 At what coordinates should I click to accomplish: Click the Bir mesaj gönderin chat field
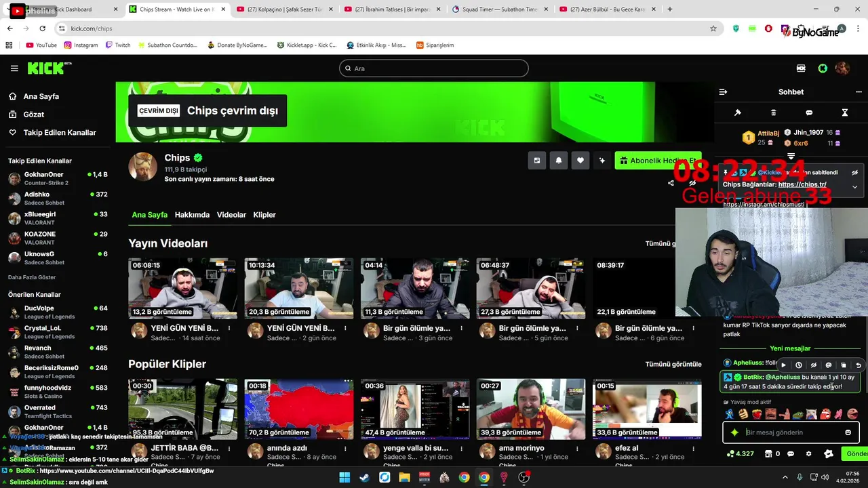click(x=792, y=432)
